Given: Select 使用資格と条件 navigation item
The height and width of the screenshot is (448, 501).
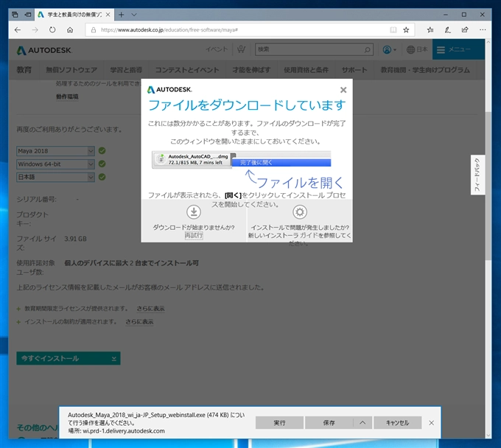Looking at the screenshot, I should point(306,70).
